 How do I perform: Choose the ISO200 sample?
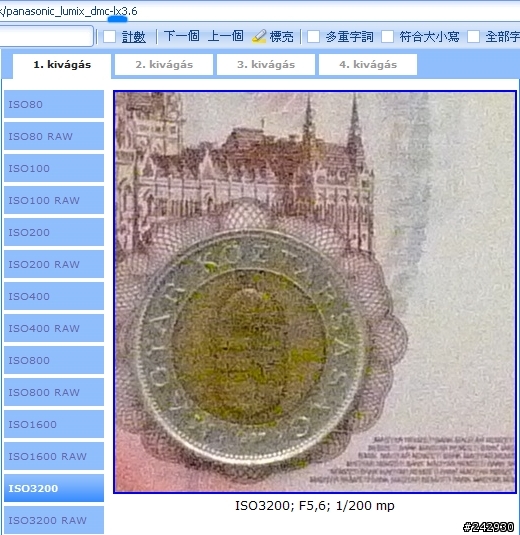pos(54,232)
